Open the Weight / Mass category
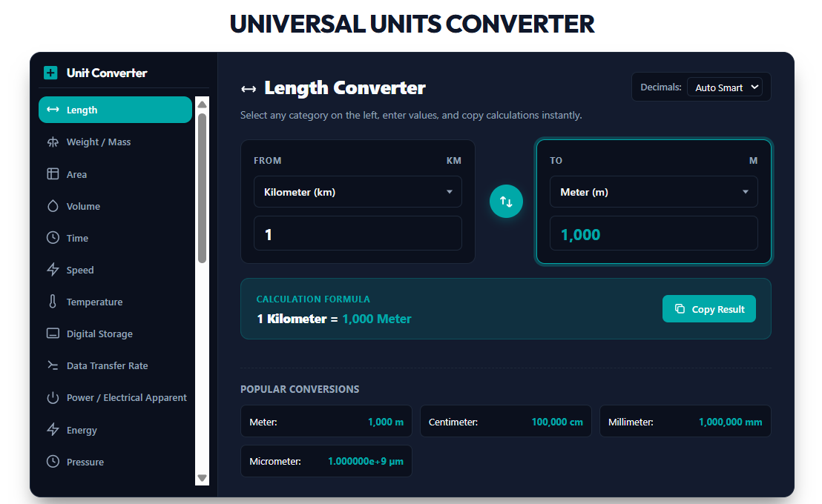Screen dimensions: 822x504 [115, 142]
